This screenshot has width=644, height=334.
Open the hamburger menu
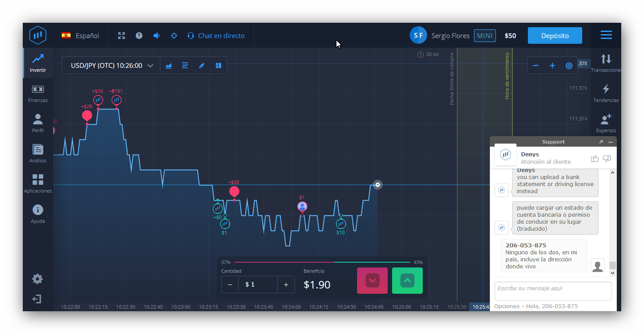click(x=606, y=35)
